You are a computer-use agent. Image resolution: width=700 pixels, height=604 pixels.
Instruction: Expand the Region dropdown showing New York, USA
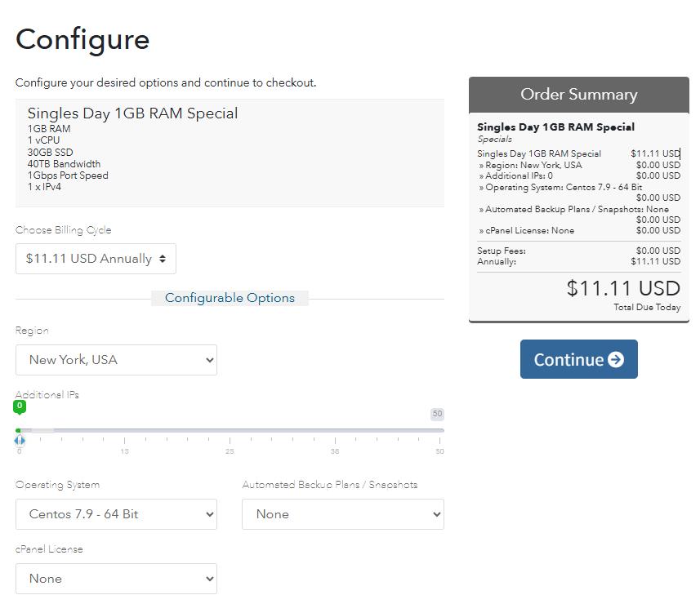coord(116,360)
